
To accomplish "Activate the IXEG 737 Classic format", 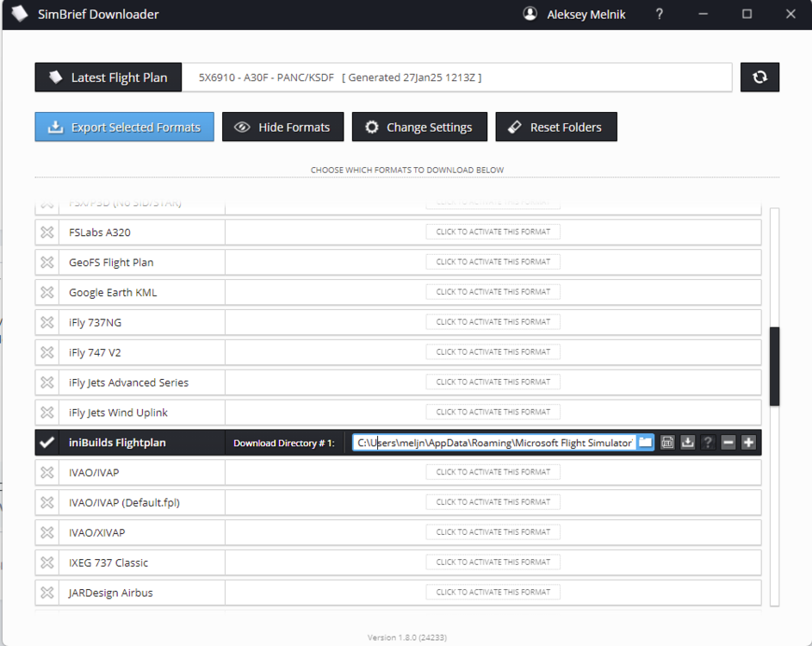I will 493,562.
